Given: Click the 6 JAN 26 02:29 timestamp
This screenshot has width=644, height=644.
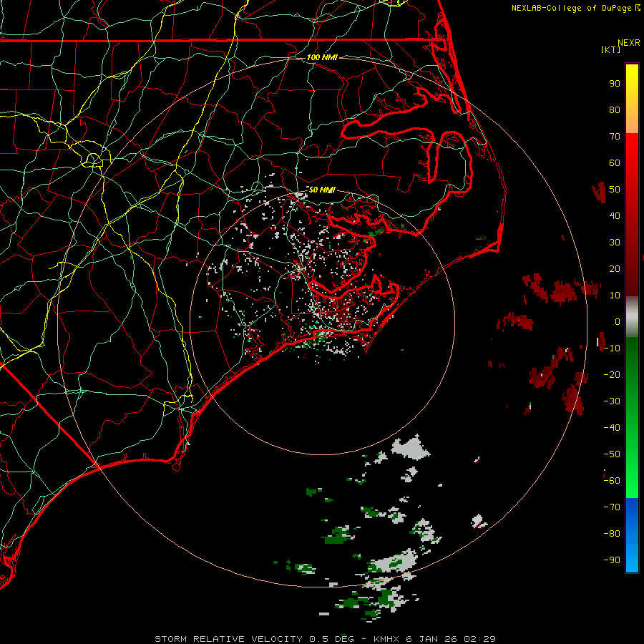Looking at the screenshot, I should (x=451, y=639).
